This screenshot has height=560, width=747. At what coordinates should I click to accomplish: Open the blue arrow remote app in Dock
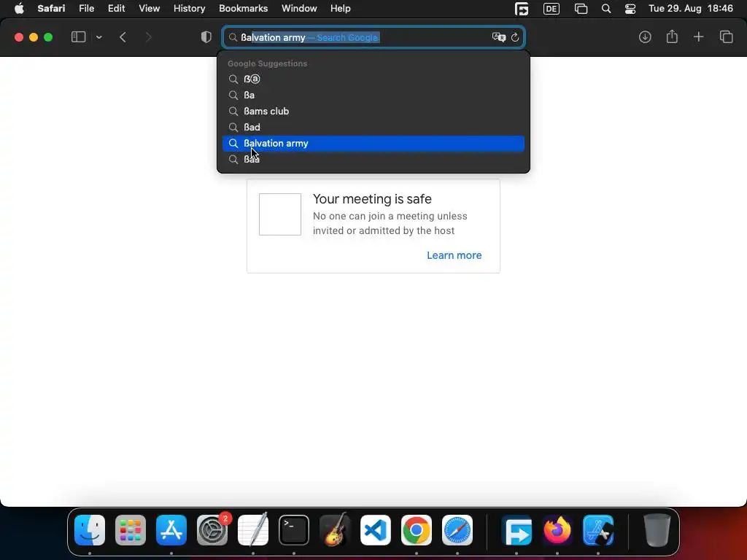click(x=516, y=530)
